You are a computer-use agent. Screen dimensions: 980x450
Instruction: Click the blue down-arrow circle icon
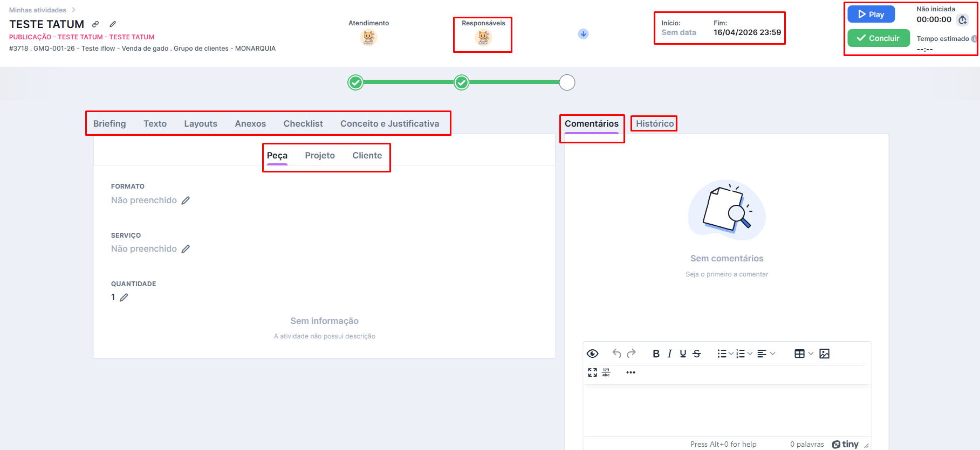[583, 34]
